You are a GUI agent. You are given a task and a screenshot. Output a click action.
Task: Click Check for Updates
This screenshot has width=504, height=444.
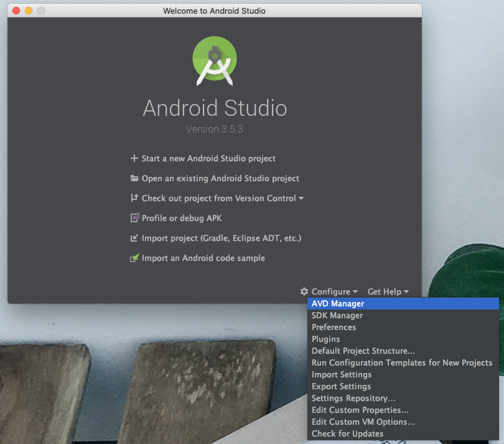(x=403, y=433)
